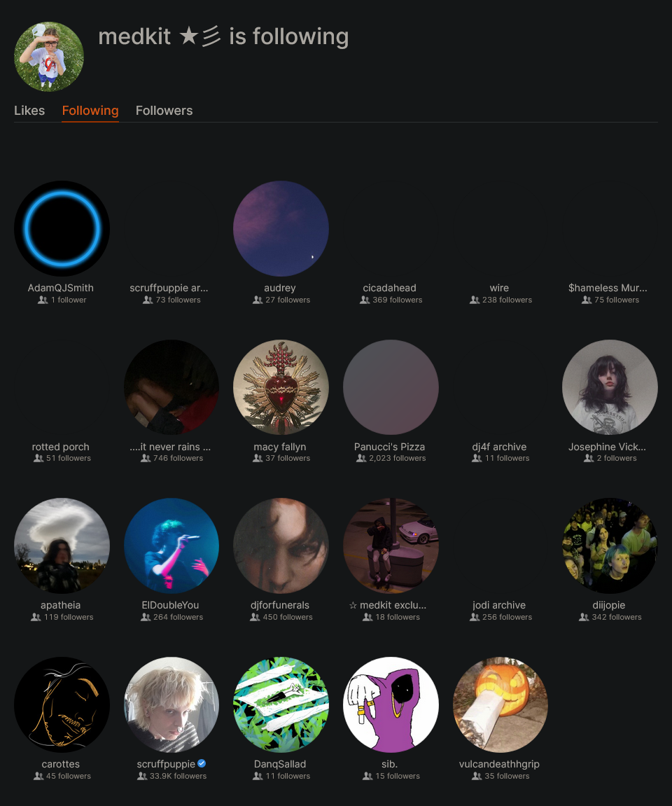Open audrey's purple sky avatar
The height and width of the screenshot is (806, 672).
[281, 228]
